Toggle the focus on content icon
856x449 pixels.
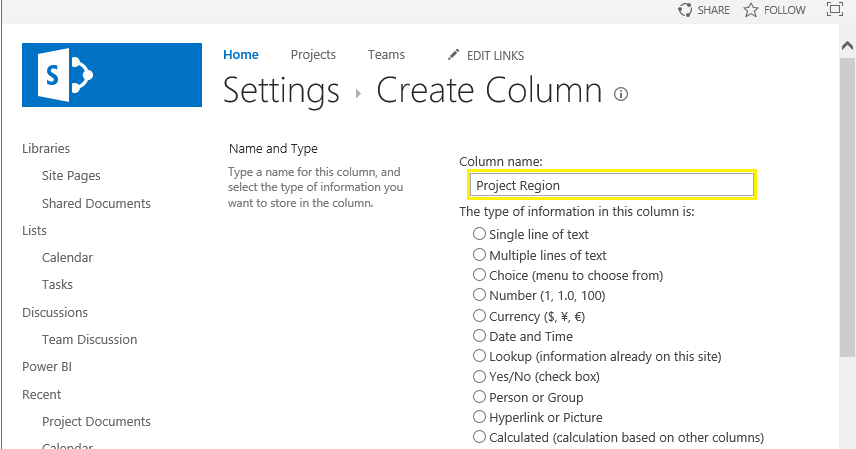coord(835,9)
